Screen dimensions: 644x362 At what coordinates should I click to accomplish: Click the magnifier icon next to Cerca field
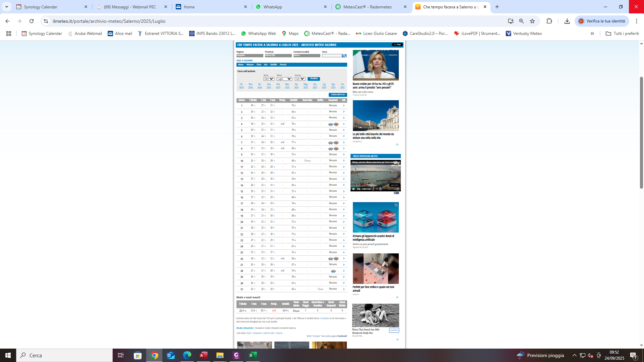point(344,56)
